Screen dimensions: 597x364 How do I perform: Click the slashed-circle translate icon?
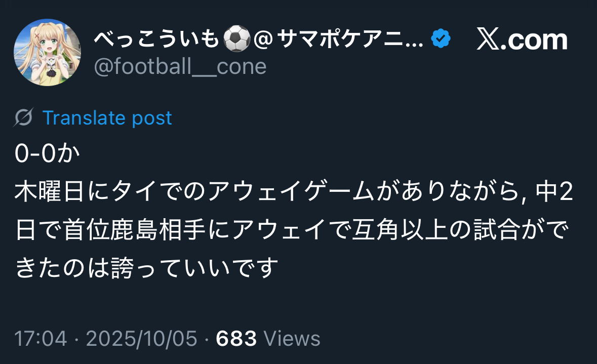24,118
